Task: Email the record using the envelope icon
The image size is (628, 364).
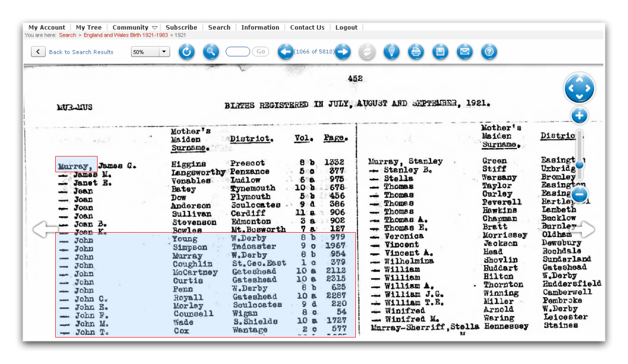Action: [464, 52]
